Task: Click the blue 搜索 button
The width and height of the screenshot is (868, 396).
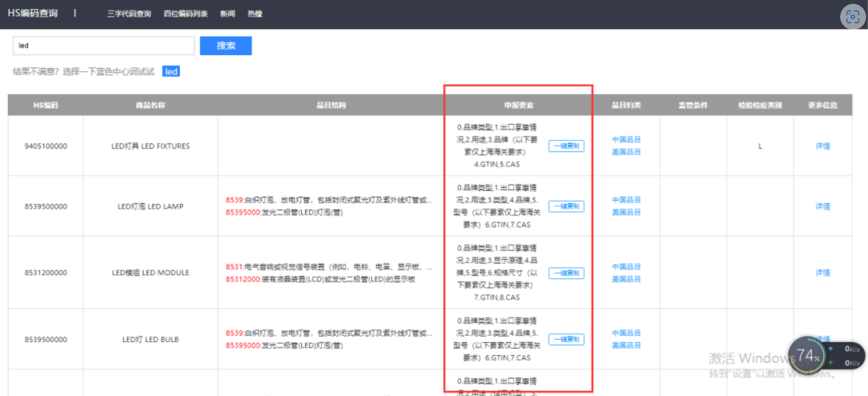Action: pos(226,46)
